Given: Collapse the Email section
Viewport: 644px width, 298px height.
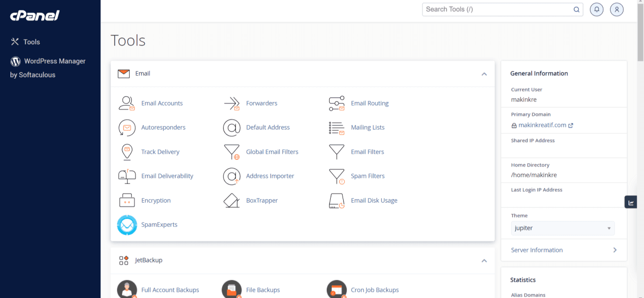Looking at the screenshot, I should pos(484,74).
